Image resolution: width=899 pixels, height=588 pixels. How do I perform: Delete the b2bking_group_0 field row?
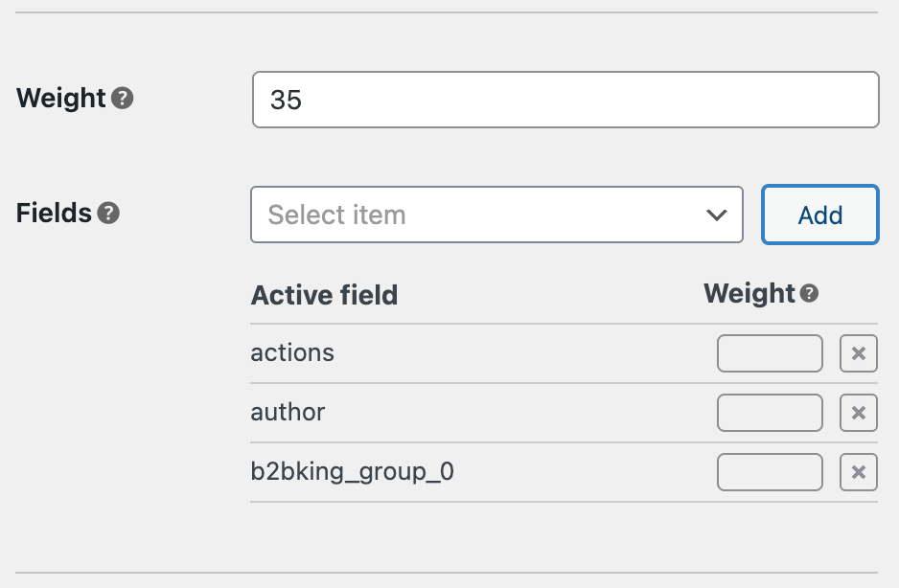[858, 472]
